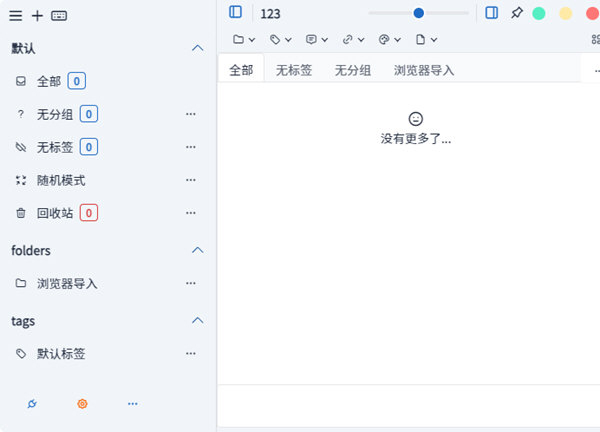This screenshot has height=432, width=600.
Task: Click the plus icon to add new item
Action: [x=37, y=15]
